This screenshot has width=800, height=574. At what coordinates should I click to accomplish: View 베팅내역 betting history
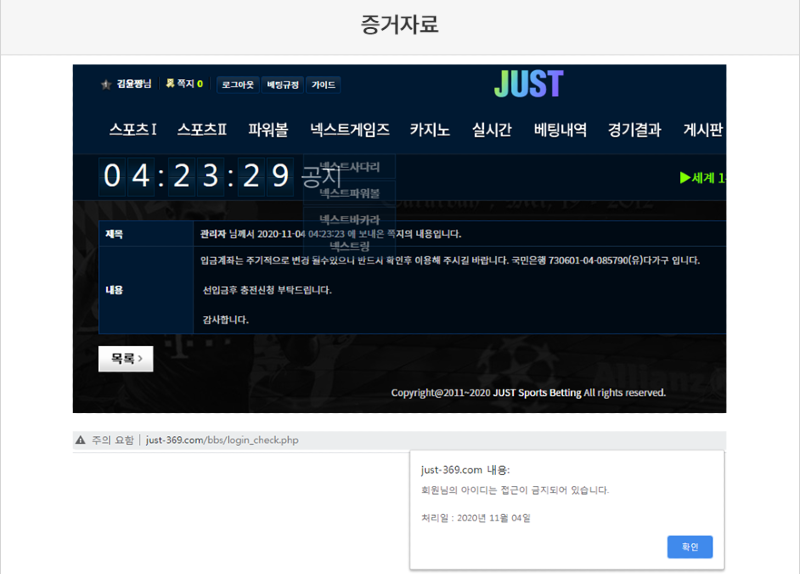coord(560,130)
